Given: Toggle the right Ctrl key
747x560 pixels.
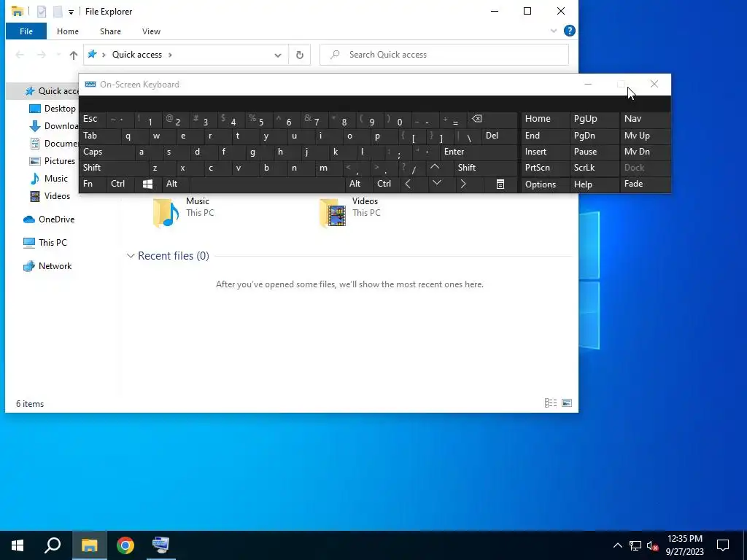Looking at the screenshot, I should (x=386, y=184).
